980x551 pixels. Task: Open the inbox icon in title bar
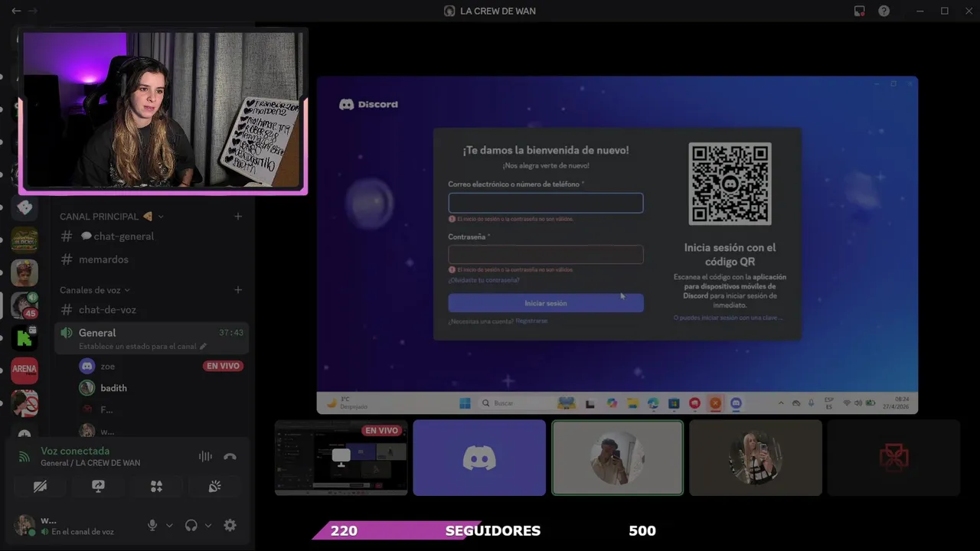tap(859, 11)
